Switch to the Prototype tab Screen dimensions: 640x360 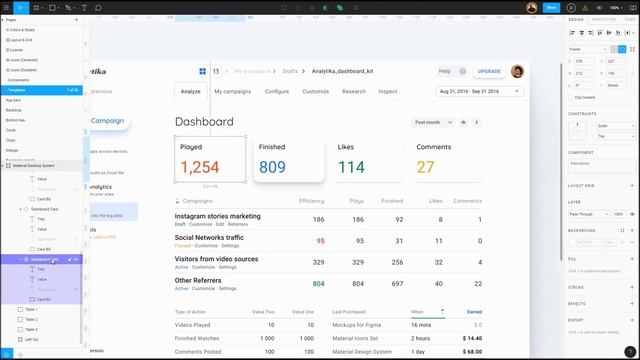tap(604, 20)
